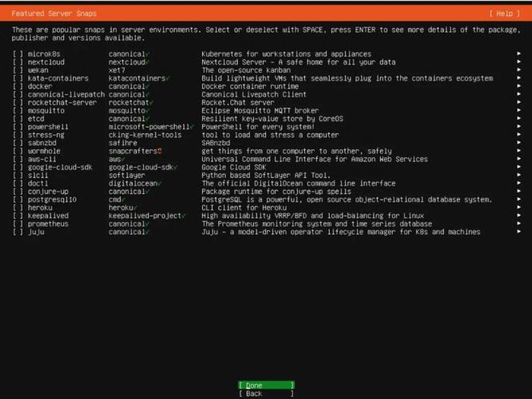This screenshot has height=399, width=532.
Task: Expand details arrow for postgresql10 row
Action: point(519,199)
